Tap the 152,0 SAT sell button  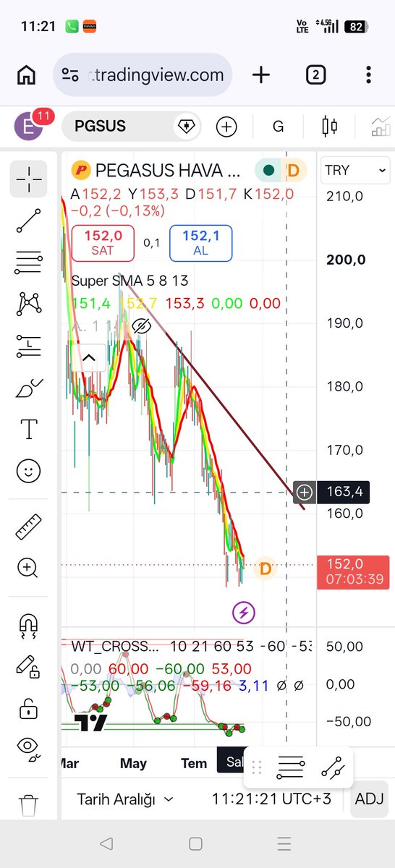click(x=103, y=243)
